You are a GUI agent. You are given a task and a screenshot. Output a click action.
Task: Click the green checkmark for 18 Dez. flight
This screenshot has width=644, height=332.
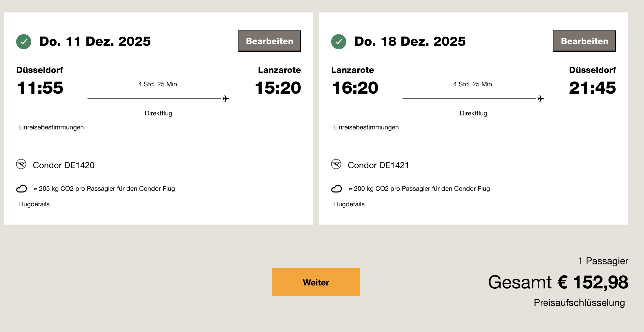pos(338,42)
